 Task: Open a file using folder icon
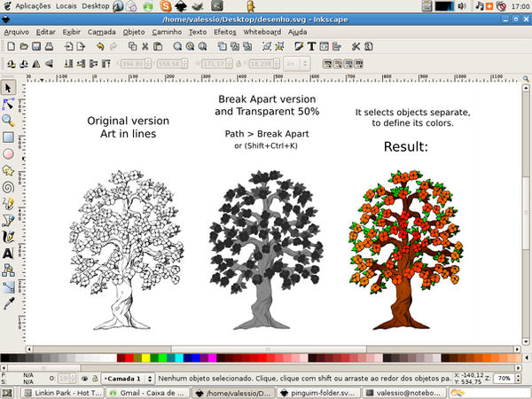[x=24, y=46]
